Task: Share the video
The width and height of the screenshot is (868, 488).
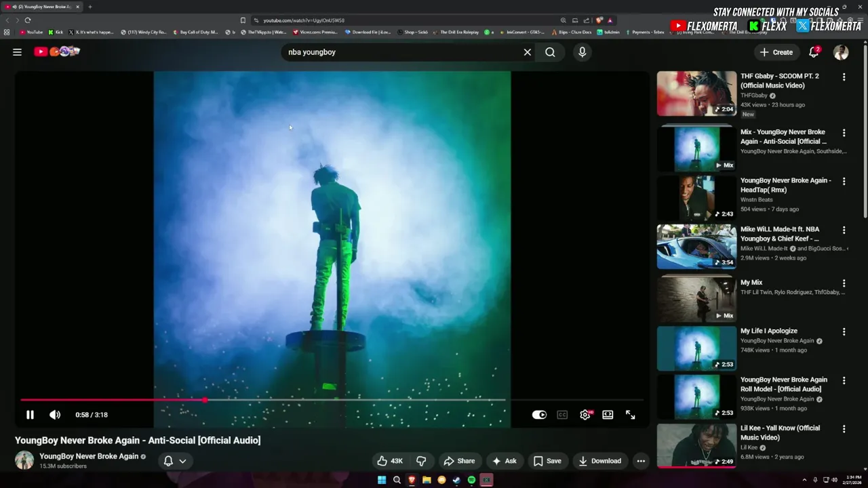Action: point(459,461)
